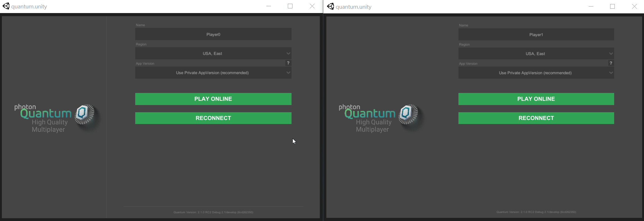
Task: Open the Region dropdown in the Player1 window
Action: [536, 54]
